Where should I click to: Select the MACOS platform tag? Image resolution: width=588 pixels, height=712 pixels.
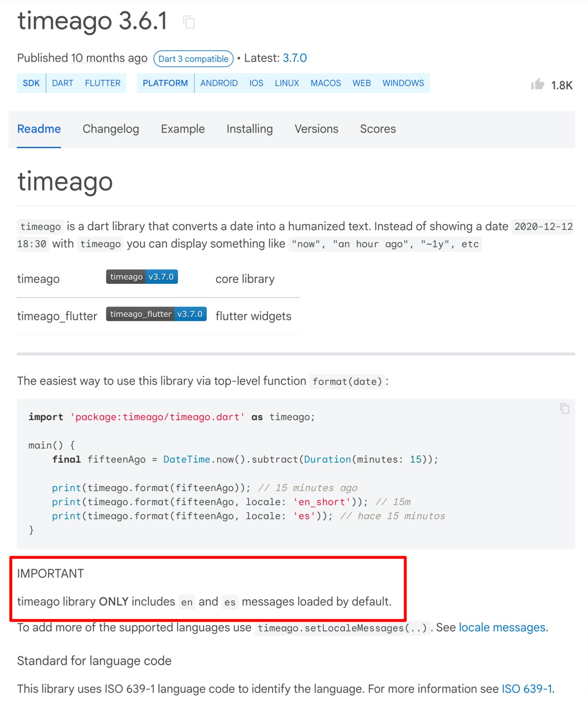pos(326,83)
